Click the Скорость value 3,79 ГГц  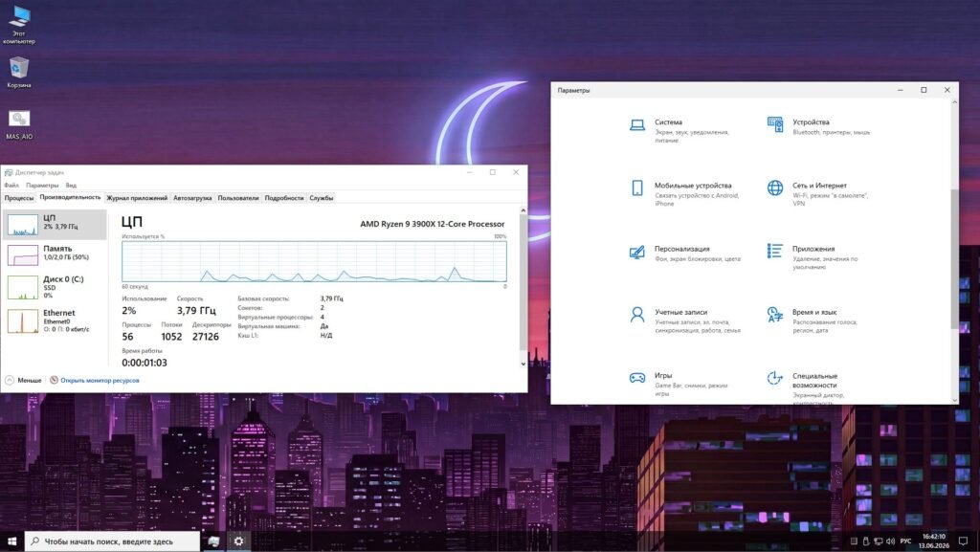pyautogui.click(x=196, y=310)
